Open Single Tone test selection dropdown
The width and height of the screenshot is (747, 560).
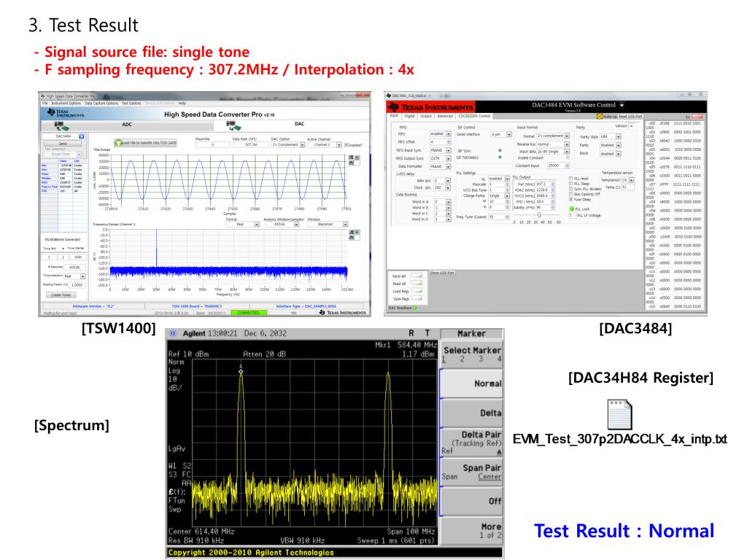(x=63, y=155)
